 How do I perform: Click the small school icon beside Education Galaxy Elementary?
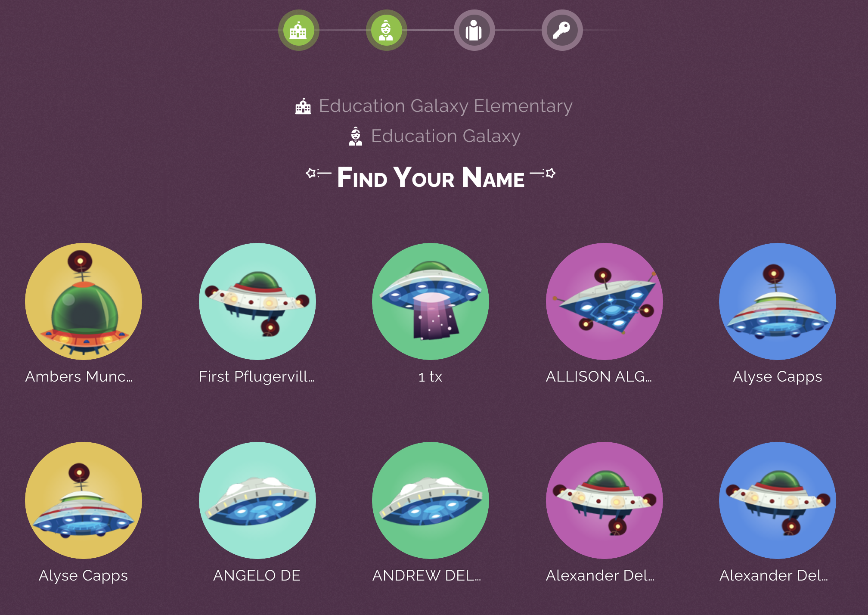[x=303, y=106]
